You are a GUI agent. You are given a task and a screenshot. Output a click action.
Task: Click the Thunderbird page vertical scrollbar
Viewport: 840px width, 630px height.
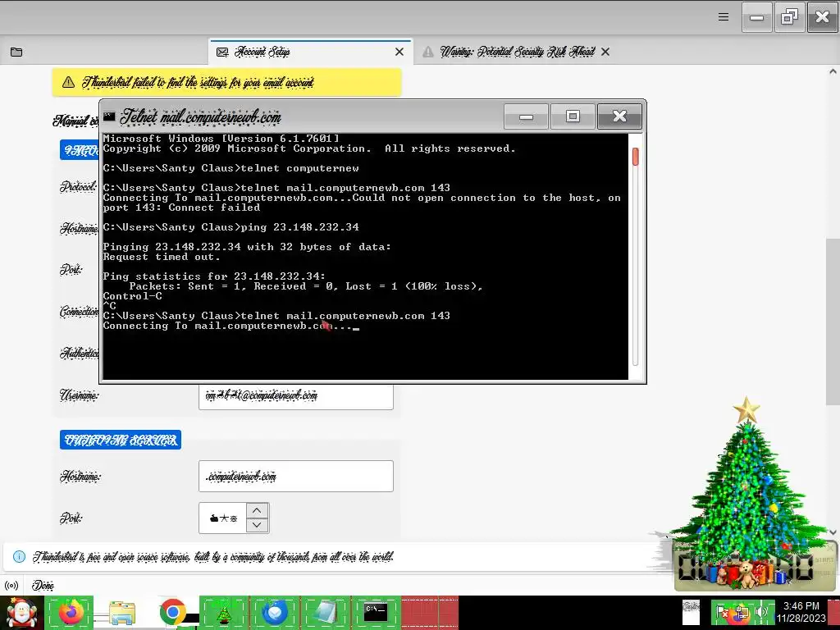833,322
